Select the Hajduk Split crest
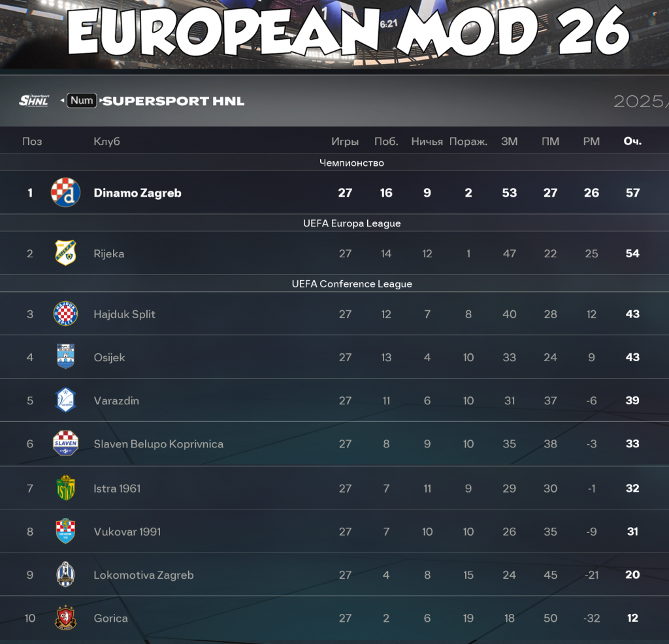 [x=65, y=314]
